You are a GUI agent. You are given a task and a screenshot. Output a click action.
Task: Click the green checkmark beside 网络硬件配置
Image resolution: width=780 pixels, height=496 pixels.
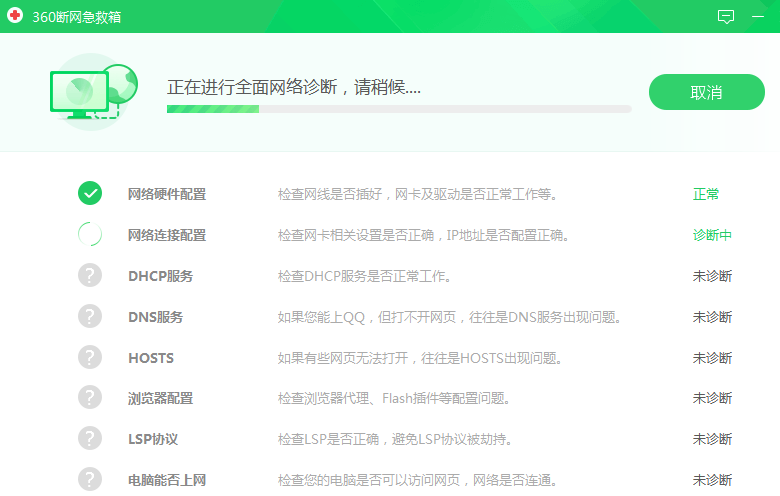90,194
